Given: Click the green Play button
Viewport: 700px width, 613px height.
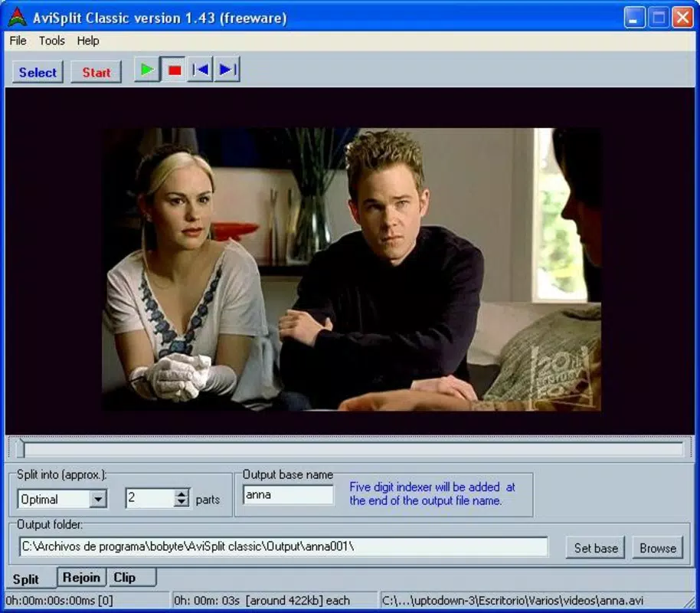Looking at the screenshot, I should 147,70.
